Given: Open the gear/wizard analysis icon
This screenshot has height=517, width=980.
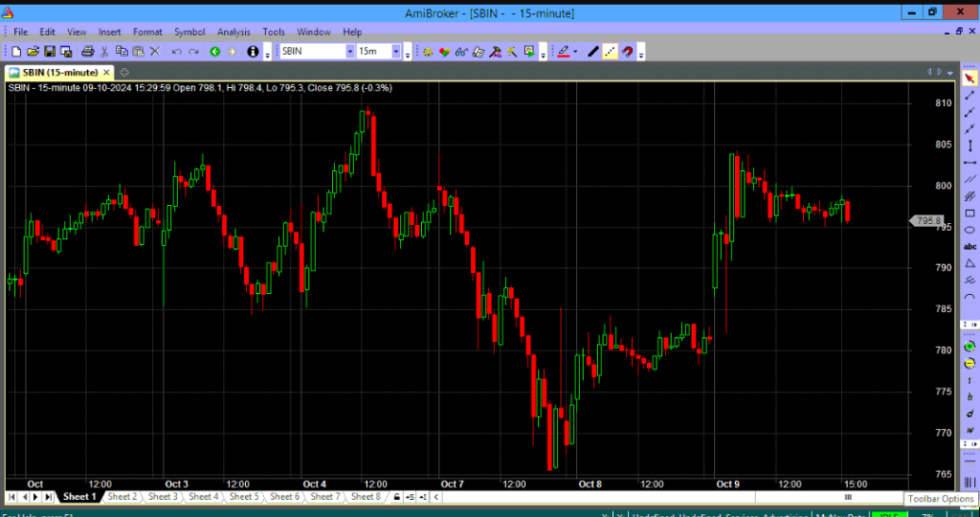Looking at the screenshot, I should (x=428, y=52).
